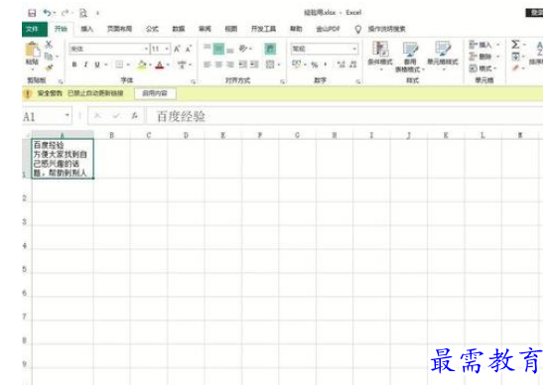Click the Comma Style icon
This screenshot has width=551, height=392.
[x=326, y=65]
